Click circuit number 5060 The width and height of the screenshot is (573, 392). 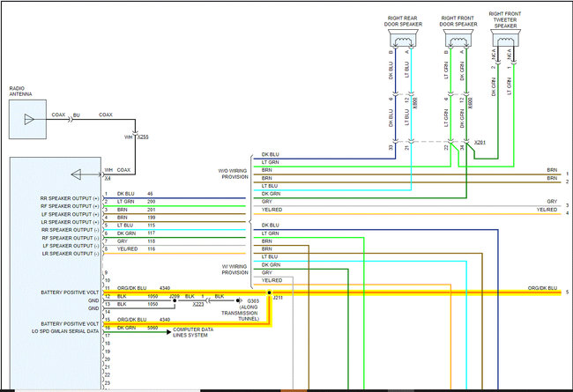tap(153, 328)
